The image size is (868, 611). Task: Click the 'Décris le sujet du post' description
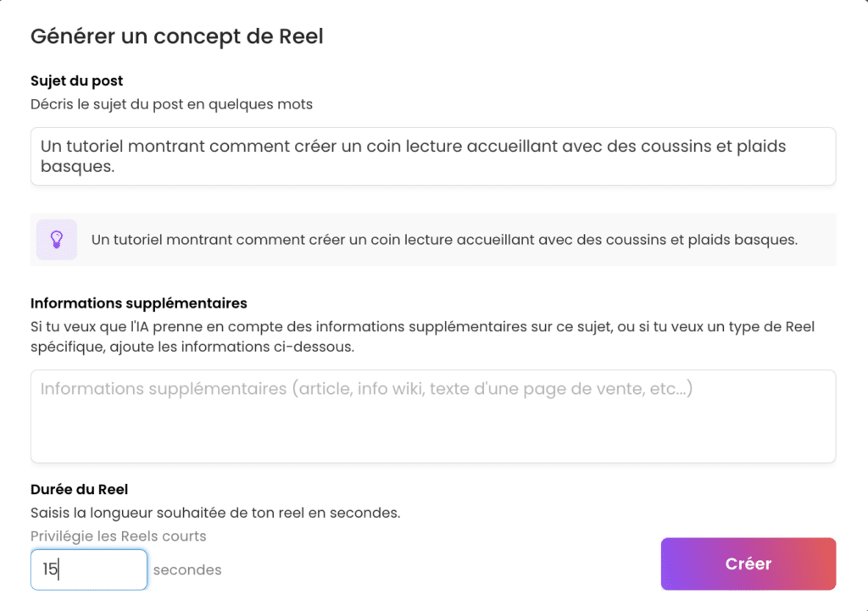[x=171, y=104]
